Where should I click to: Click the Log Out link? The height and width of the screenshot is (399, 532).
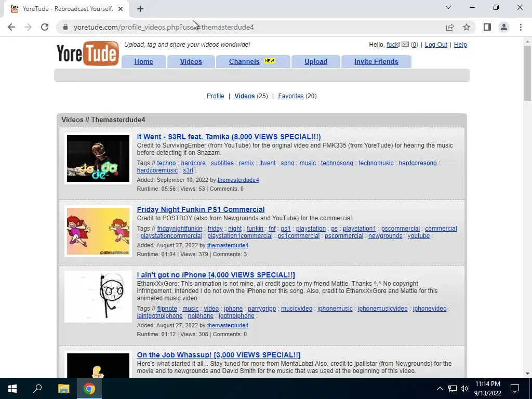pyautogui.click(x=436, y=45)
